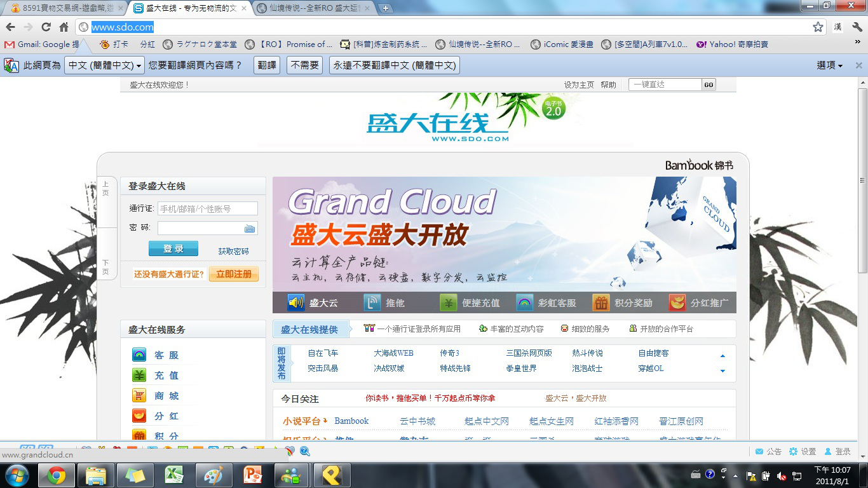Click the Bambook 锦书 logo
The height and width of the screenshot is (488, 868).
click(x=699, y=165)
